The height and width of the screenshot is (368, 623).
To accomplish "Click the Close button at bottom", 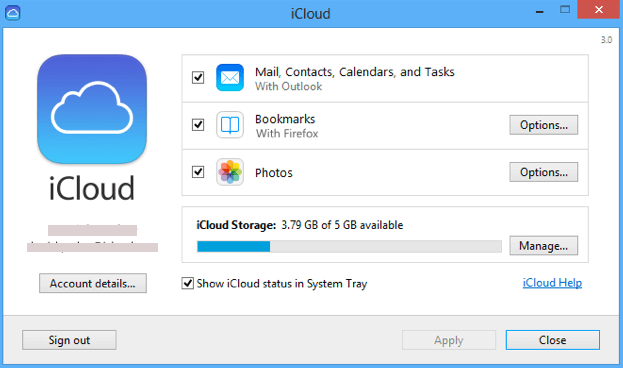I will click(x=553, y=340).
